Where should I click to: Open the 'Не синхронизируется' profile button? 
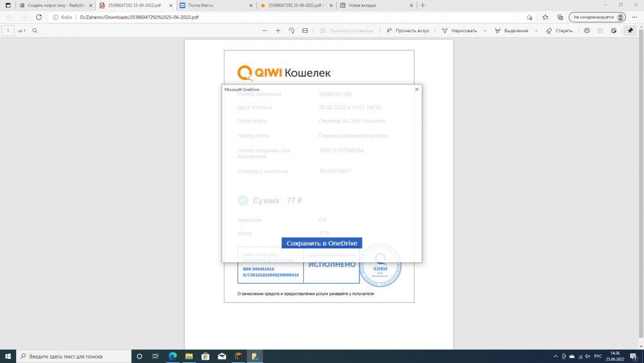coord(598,17)
